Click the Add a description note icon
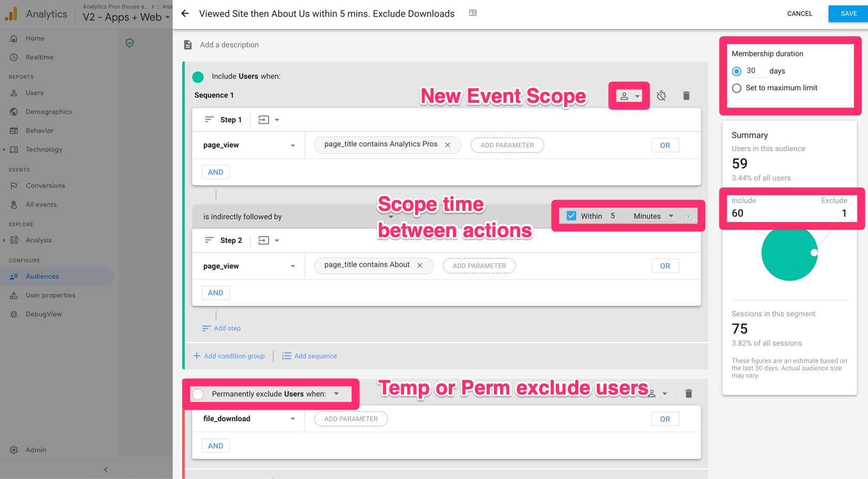 pos(188,45)
